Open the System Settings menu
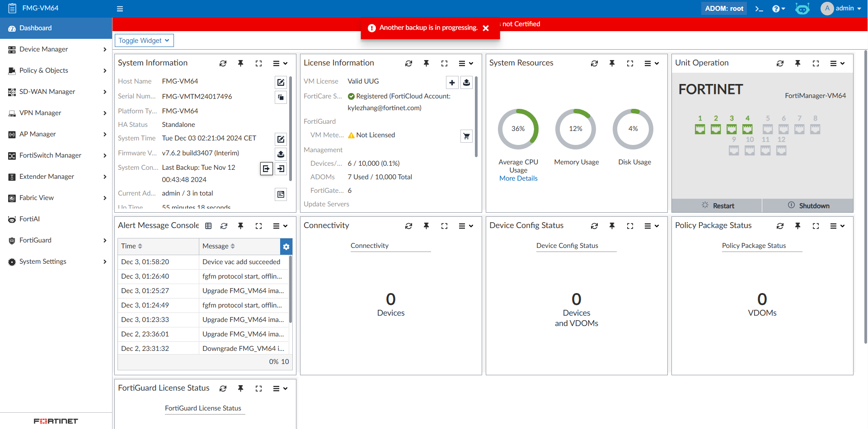Viewport: 868px width, 429px height. (x=42, y=261)
